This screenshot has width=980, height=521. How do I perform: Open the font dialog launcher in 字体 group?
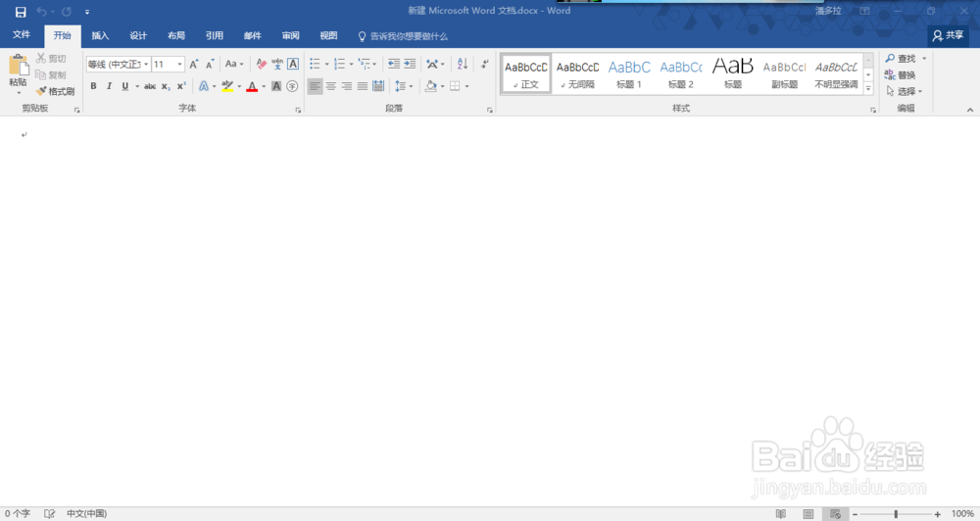pyautogui.click(x=298, y=110)
